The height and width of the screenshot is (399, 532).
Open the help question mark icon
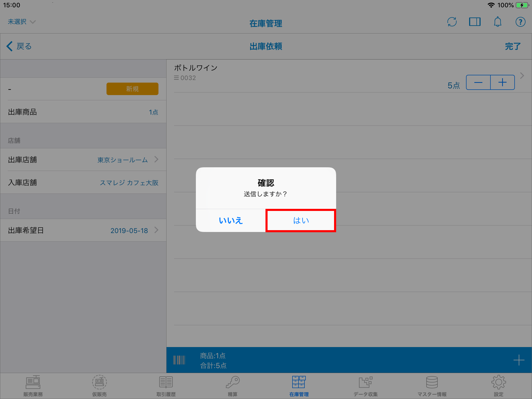[x=520, y=22]
